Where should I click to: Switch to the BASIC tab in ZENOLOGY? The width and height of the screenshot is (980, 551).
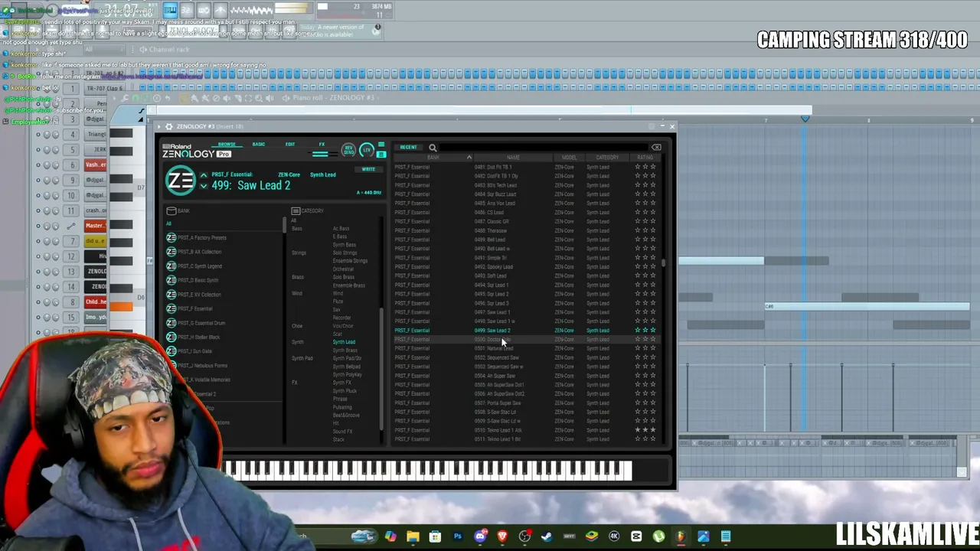click(259, 145)
